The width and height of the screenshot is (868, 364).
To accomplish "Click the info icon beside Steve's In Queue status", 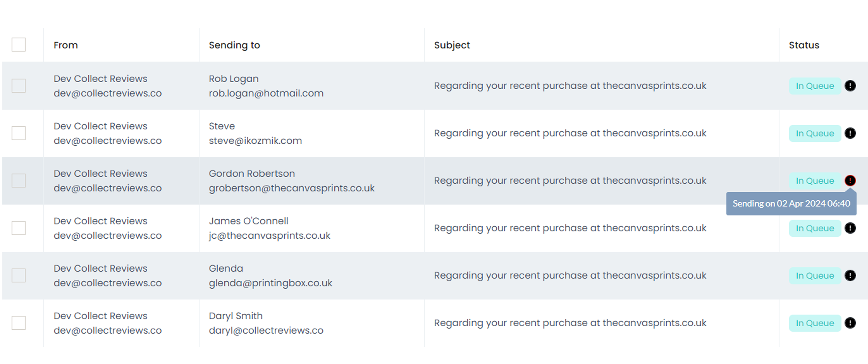I will 850,133.
